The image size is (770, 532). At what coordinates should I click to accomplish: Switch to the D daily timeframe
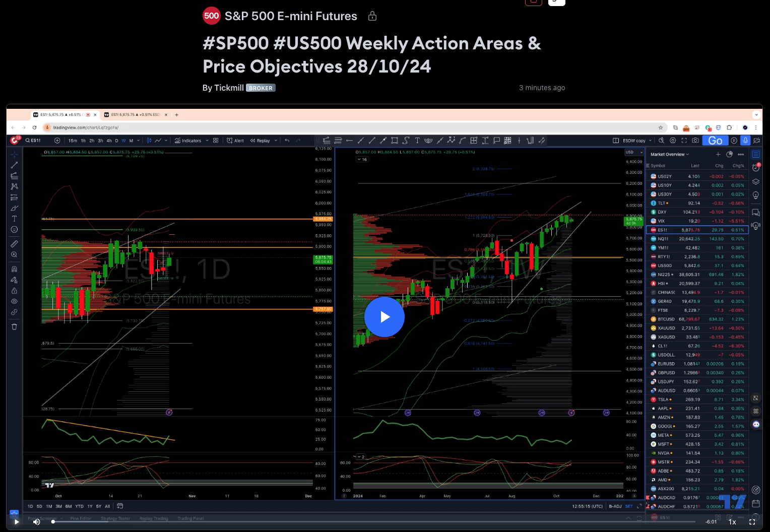click(116, 141)
